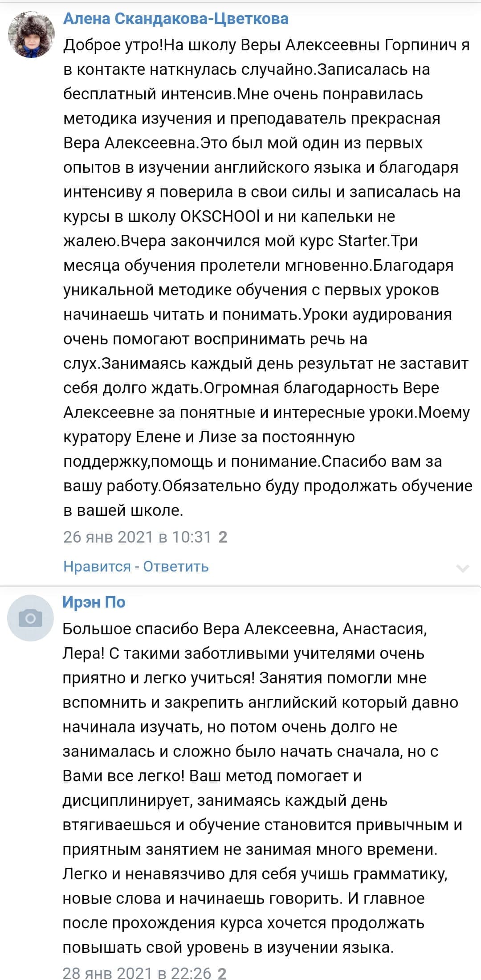481x980 pixels.
Task: Open the Алена Скандакова-Цветкова name link
Action: point(176,19)
